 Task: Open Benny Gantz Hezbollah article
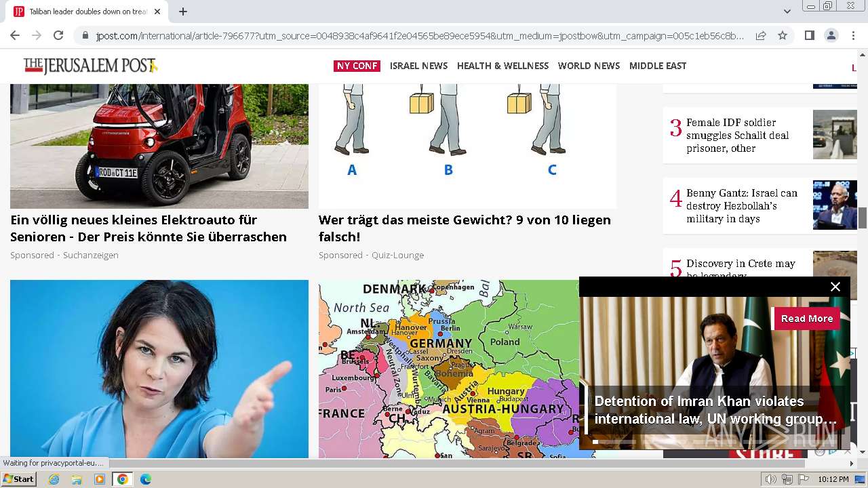(x=741, y=206)
